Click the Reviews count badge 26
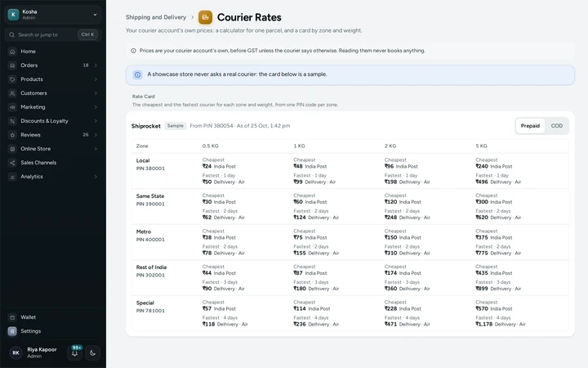 (x=86, y=135)
